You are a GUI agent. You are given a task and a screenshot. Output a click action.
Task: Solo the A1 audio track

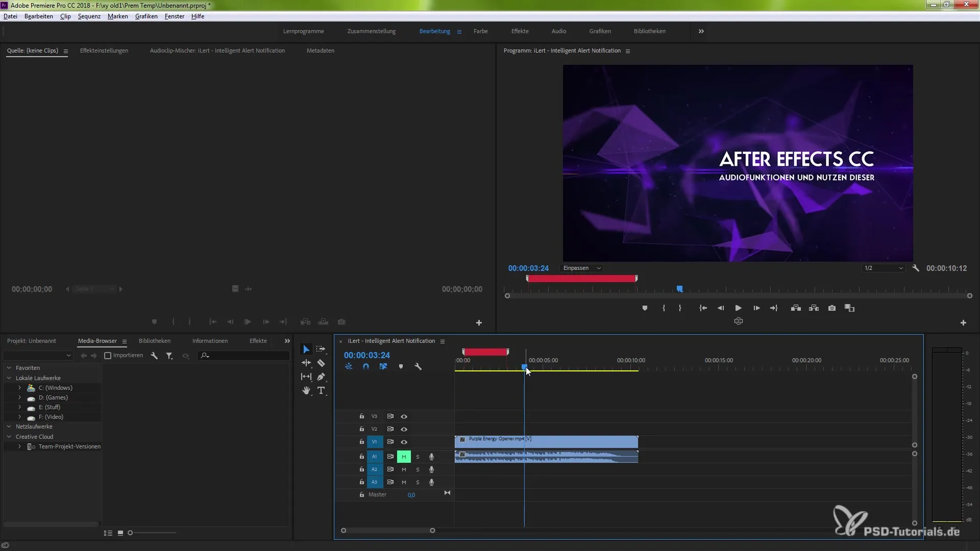point(418,457)
